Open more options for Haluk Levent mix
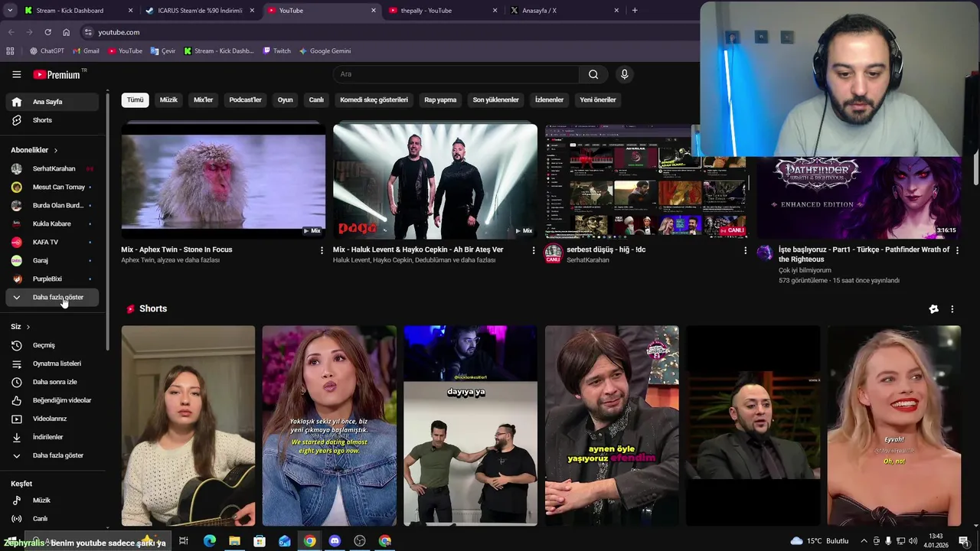This screenshot has height=551, width=980. 534,250
